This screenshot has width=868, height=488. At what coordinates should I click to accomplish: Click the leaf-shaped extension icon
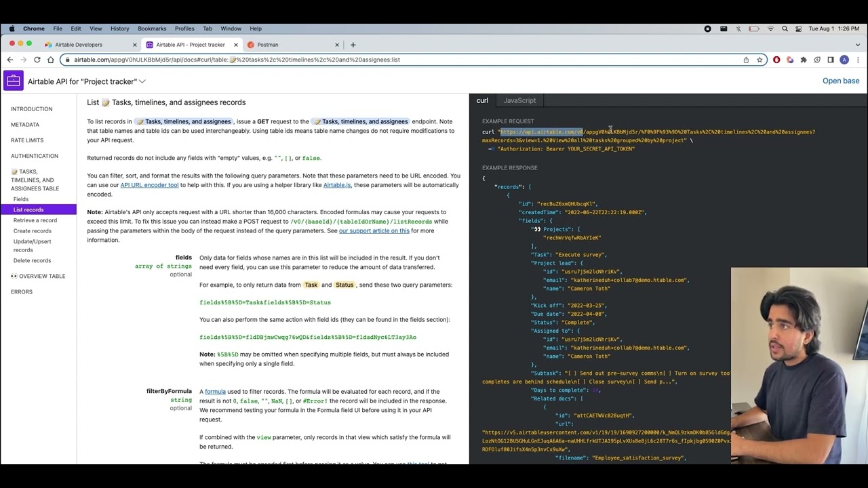click(817, 60)
